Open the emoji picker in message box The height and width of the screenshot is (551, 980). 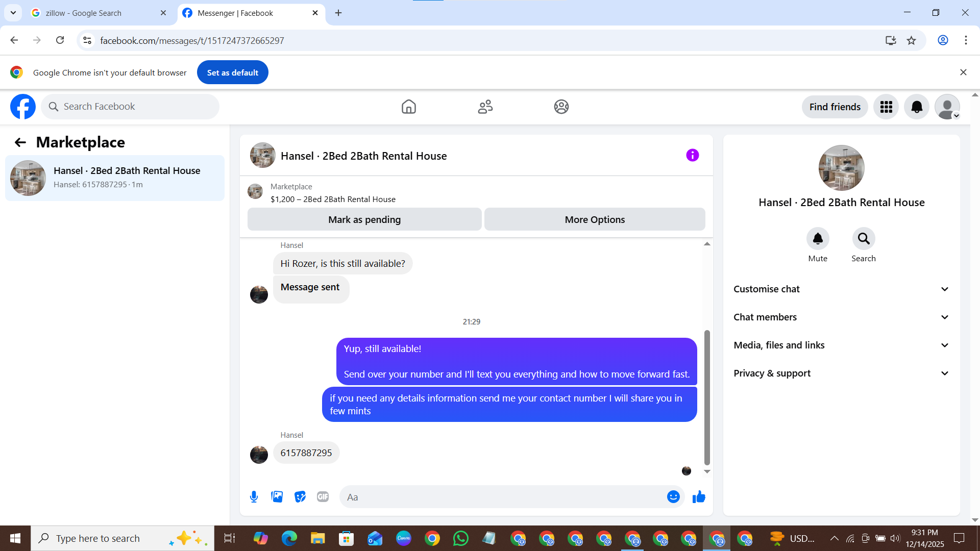tap(673, 497)
